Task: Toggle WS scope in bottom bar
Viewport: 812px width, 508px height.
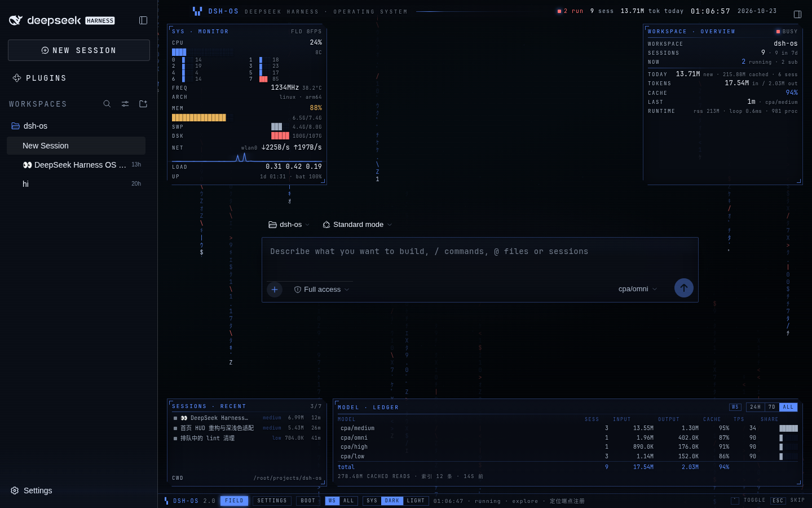Action: pyautogui.click(x=332, y=501)
